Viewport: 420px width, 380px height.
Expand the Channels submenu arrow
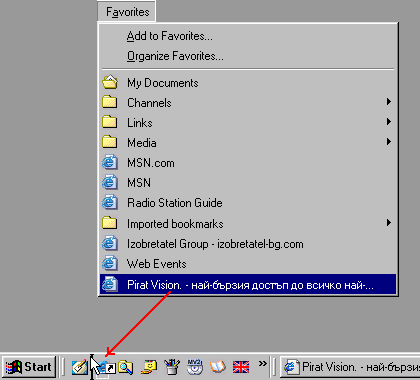tap(388, 102)
